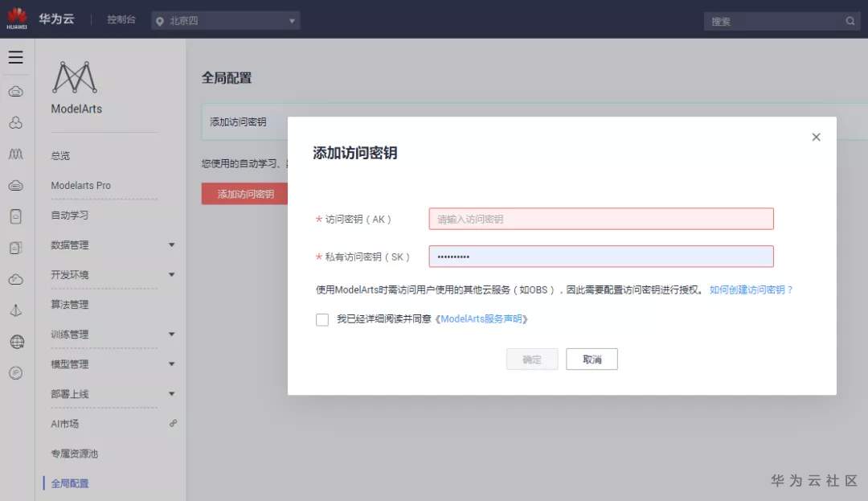868x501 pixels.
Task: Click the cloud with arrow icon in left rail
Action: (x=16, y=279)
